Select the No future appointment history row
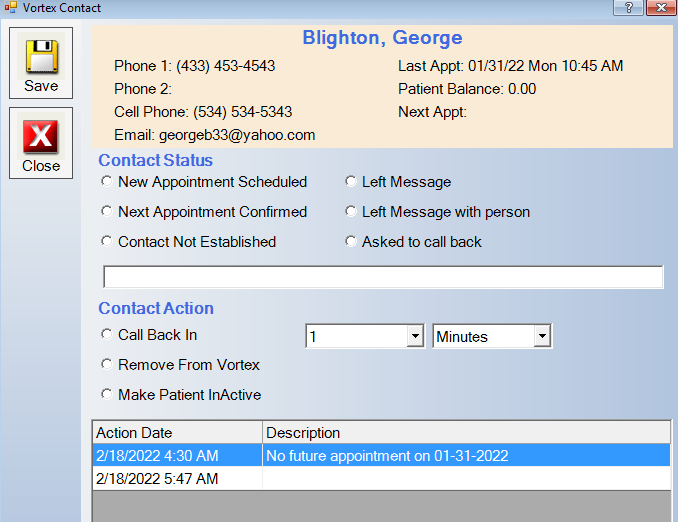 coord(381,455)
